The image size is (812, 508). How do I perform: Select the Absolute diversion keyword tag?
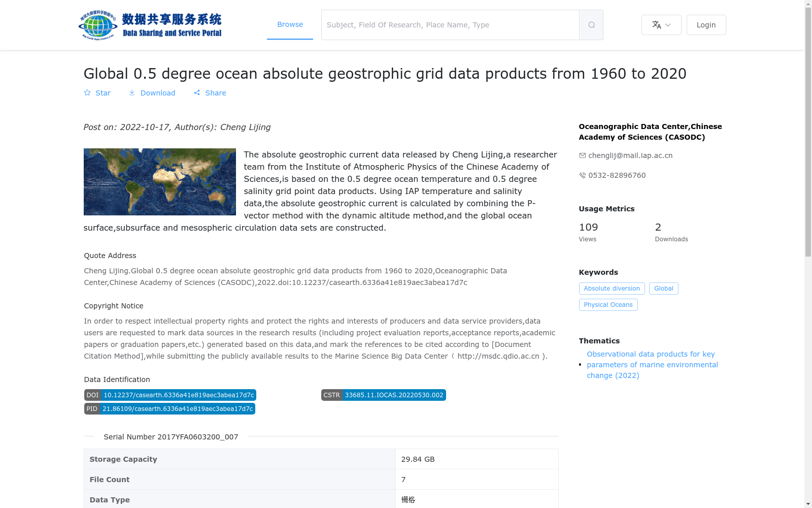tap(612, 289)
